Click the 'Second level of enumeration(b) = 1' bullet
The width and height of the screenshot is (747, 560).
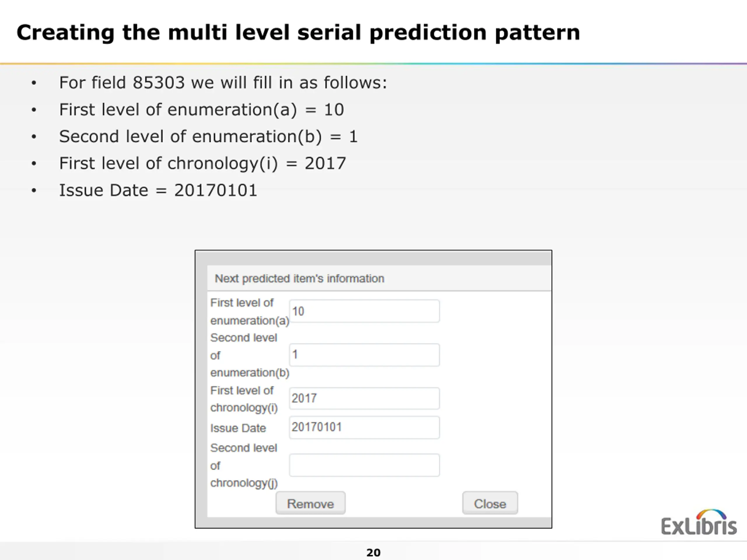tap(208, 136)
